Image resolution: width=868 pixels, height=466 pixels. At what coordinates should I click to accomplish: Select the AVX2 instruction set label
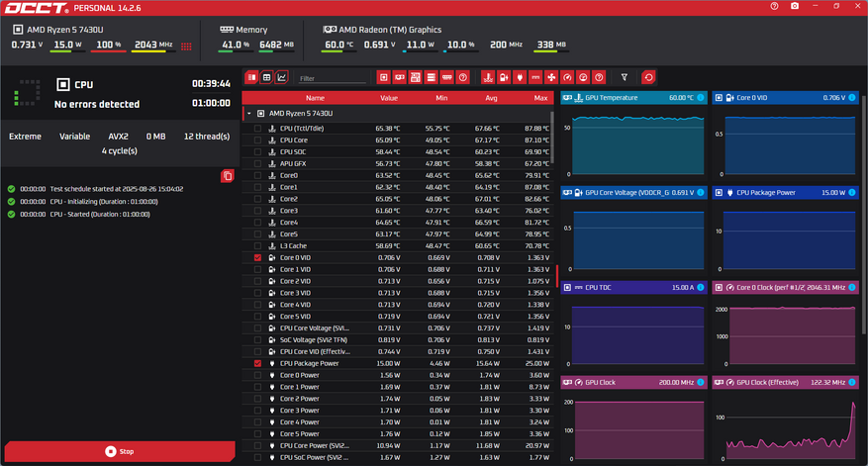pyautogui.click(x=118, y=137)
